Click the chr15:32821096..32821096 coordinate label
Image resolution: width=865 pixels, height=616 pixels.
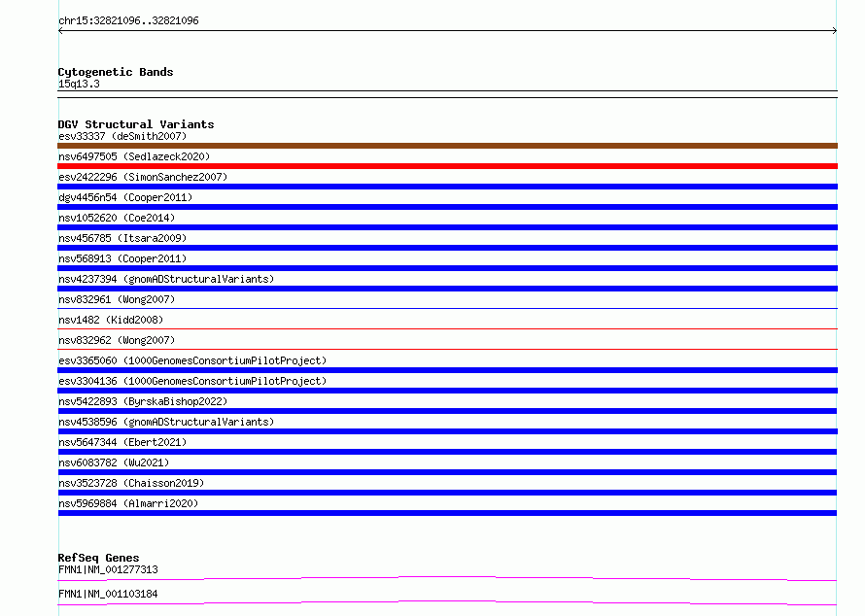coord(128,20)
